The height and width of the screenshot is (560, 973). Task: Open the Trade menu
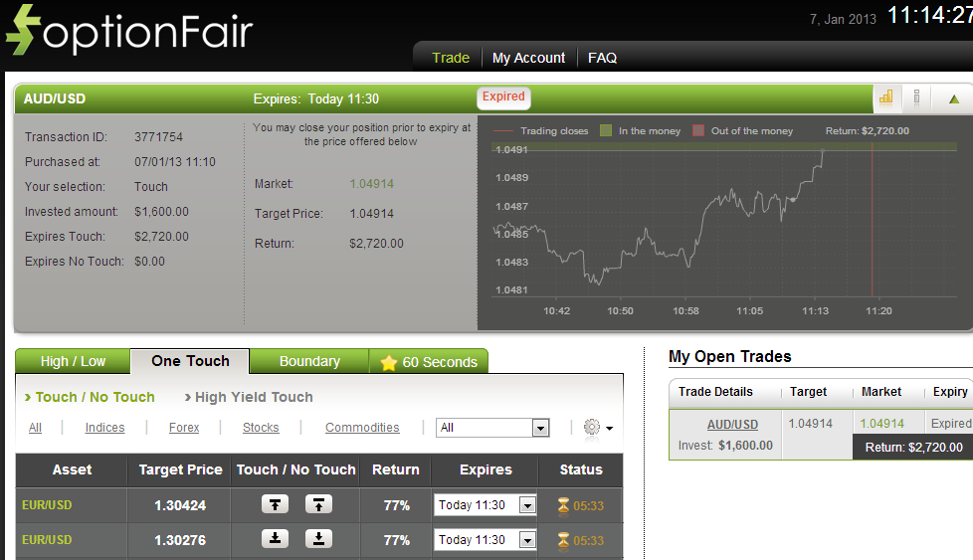(451, 58)
